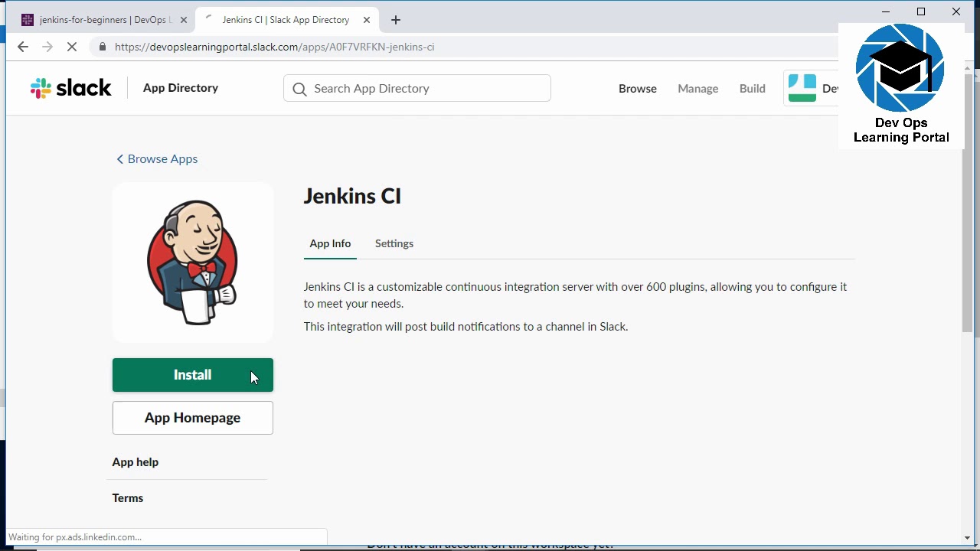Image resolution: width=980 pixels, height=551 pixels.
Task: Install the Jenkins CI app
Action: click(193, 375)
